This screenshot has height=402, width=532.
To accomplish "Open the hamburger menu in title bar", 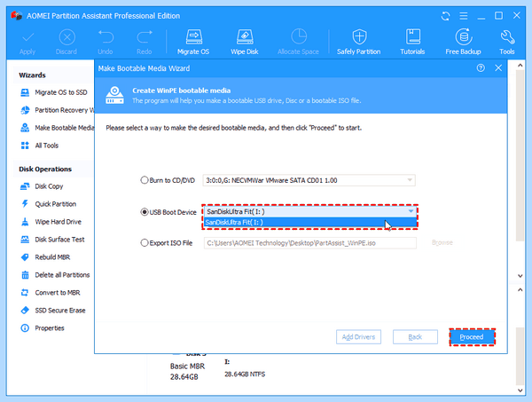I will (464, 16).
